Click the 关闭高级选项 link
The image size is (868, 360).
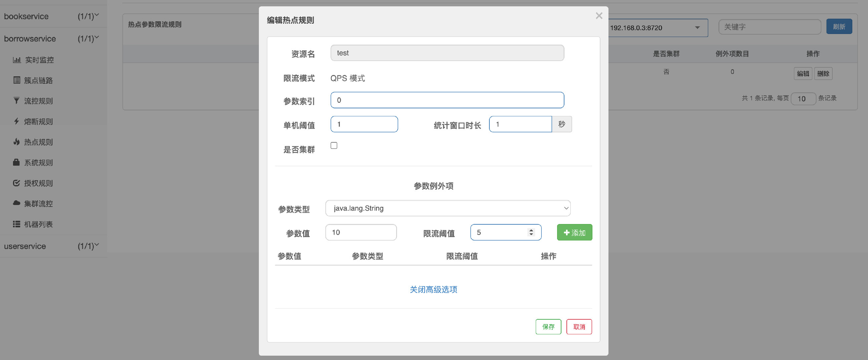(433, 290)
